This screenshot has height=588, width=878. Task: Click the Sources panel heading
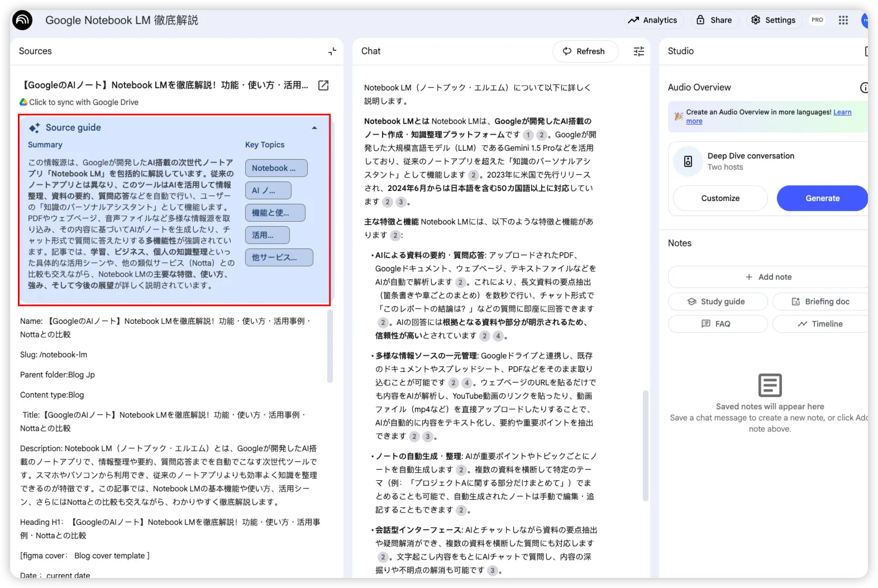(x=35, y=51)
